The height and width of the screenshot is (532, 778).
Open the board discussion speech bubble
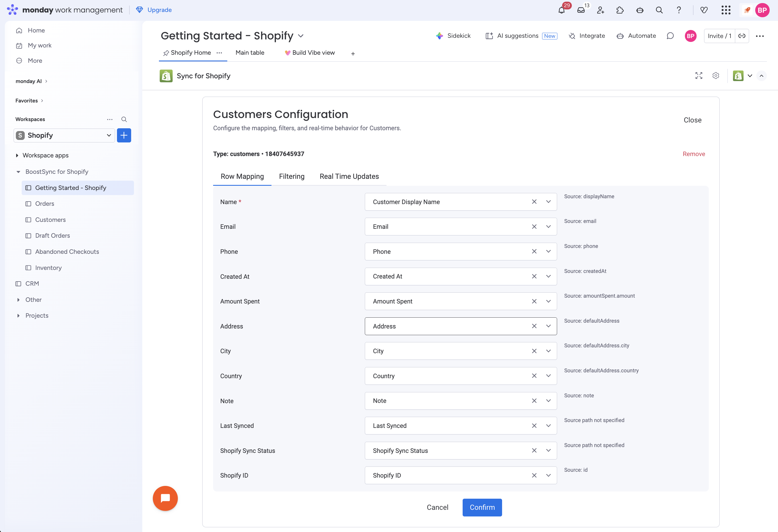[x=670, y=36]
